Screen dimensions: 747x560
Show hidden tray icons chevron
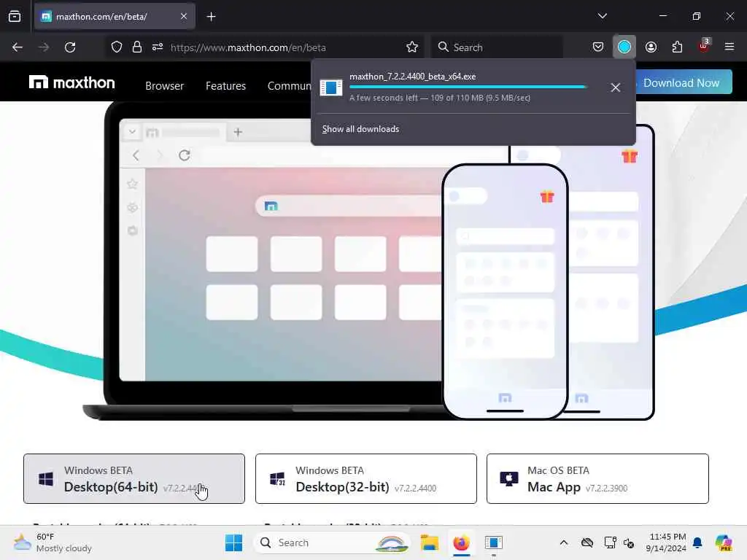point(564,542)
